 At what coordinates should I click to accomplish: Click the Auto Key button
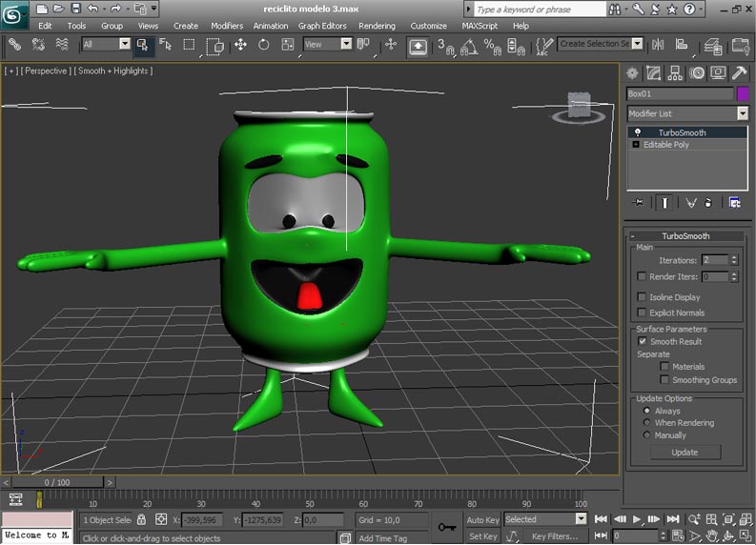[482, 520]
